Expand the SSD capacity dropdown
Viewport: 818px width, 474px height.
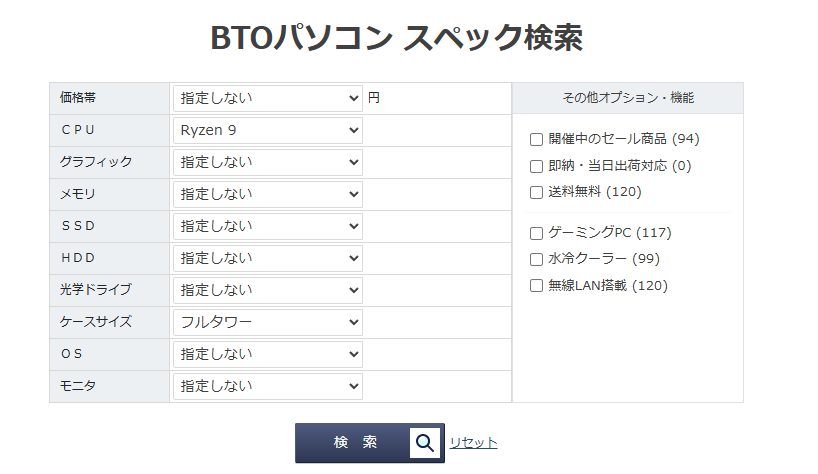point(267,226)
